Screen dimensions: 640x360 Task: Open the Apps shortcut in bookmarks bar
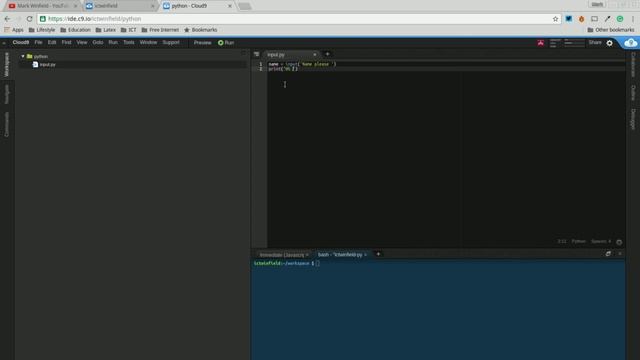tap(14, 30)
